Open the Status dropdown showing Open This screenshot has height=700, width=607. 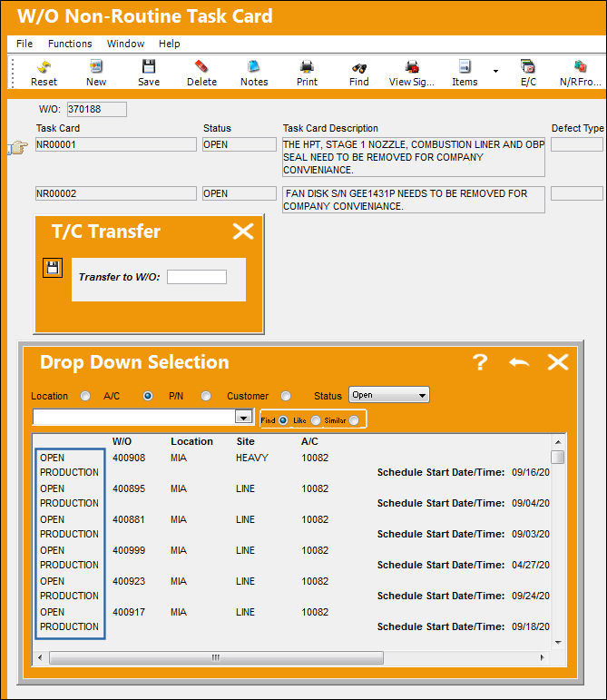pyautogui.click(x=389, y=395)
